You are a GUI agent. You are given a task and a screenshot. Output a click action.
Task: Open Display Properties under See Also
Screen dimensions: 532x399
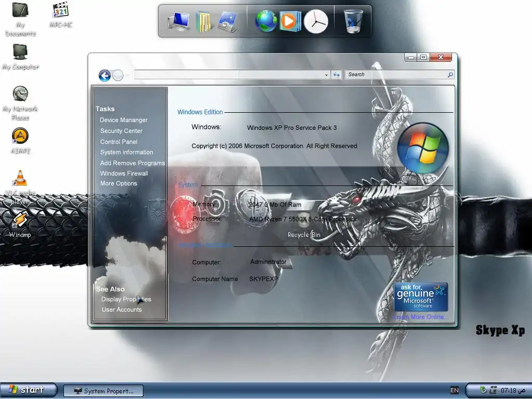(x=126, y=299)
